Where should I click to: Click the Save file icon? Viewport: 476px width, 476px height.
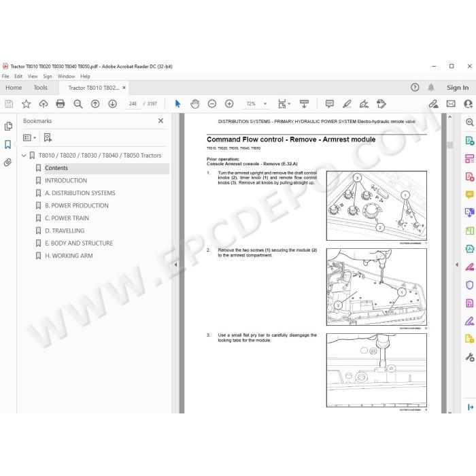[x=9, y=104]
